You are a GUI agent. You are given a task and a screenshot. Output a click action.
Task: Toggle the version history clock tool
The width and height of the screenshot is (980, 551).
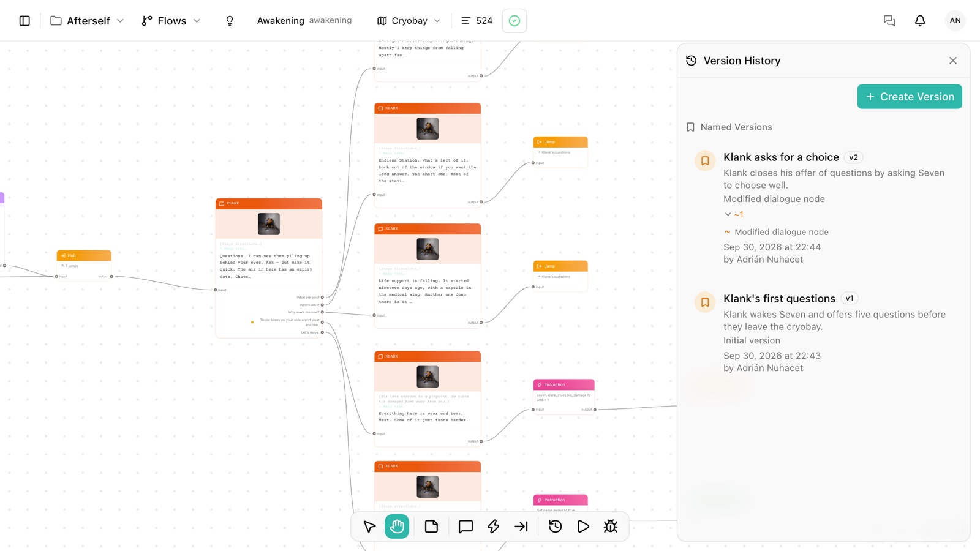pos(556,527)
